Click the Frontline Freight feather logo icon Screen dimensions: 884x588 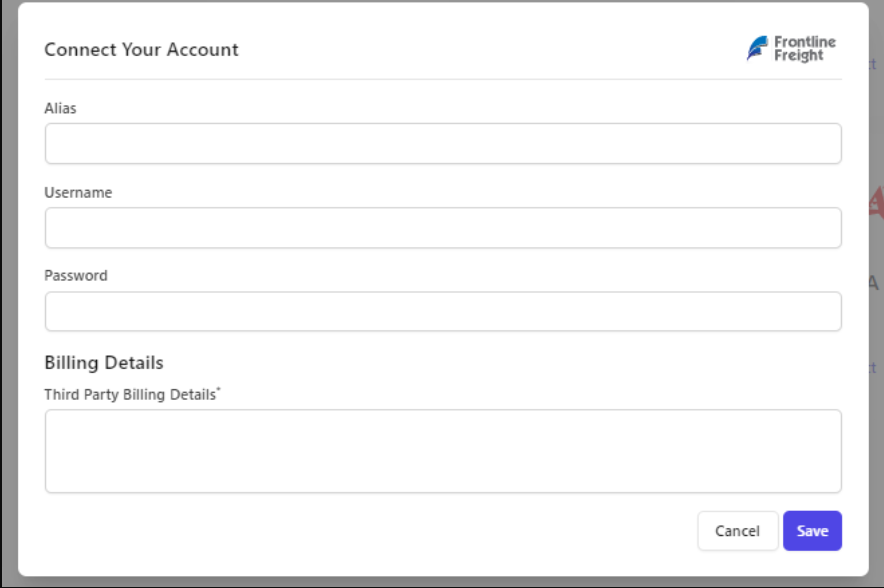pyautogui.click(x=757, y=48)
